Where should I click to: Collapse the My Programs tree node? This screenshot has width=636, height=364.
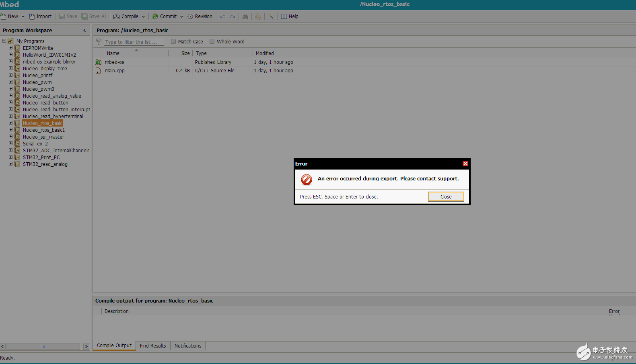pos(4,41)
